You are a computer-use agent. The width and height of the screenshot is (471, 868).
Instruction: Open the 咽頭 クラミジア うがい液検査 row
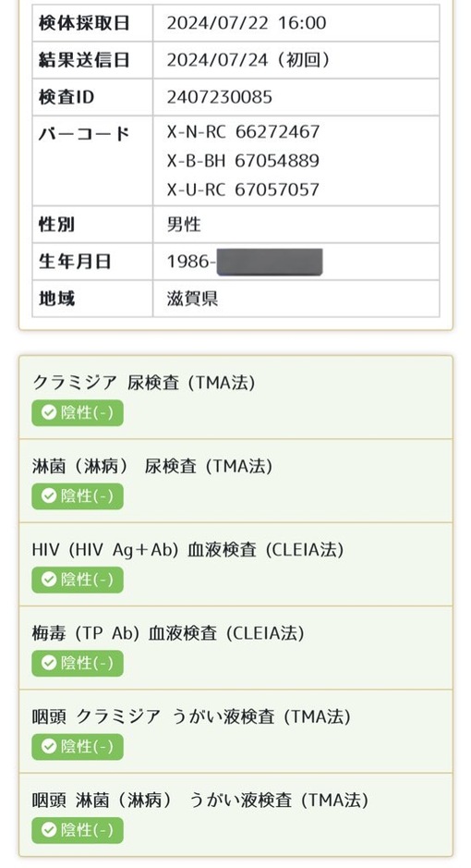235,731
